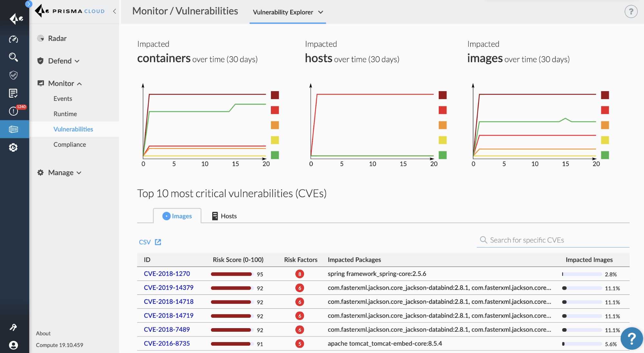Open alerts icon with 1240 badge
The height and width of the screenshot is (353, 644).
[13, 111]
